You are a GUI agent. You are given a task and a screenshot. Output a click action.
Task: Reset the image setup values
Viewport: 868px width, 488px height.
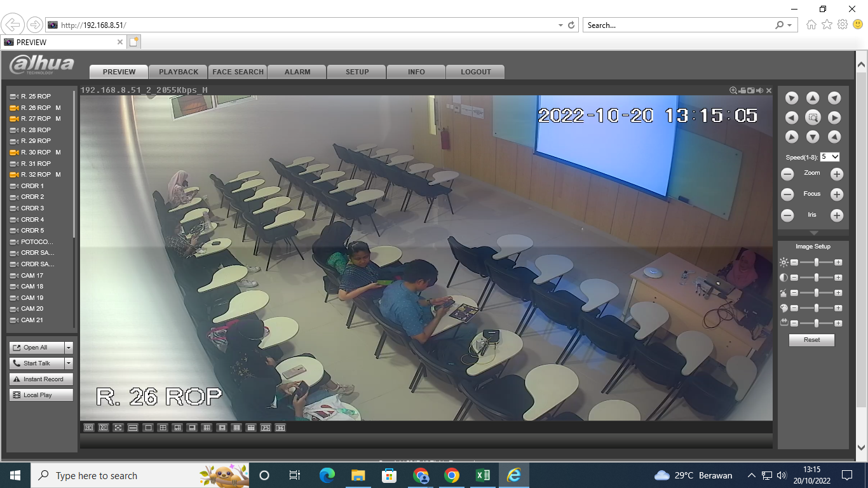[x=811, y=340]
